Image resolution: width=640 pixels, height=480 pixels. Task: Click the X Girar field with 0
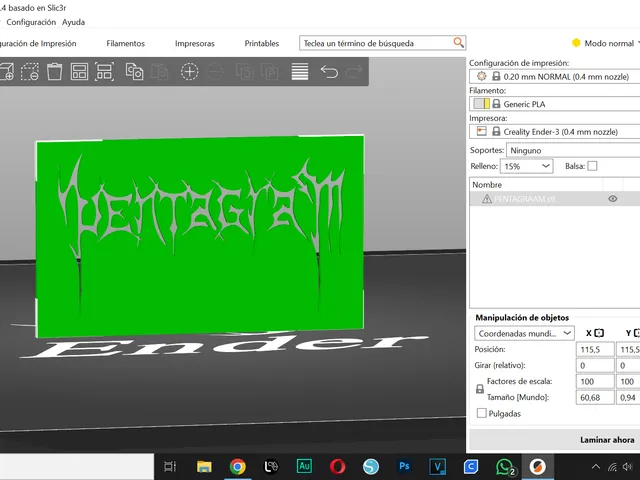[x=595, y=365]
